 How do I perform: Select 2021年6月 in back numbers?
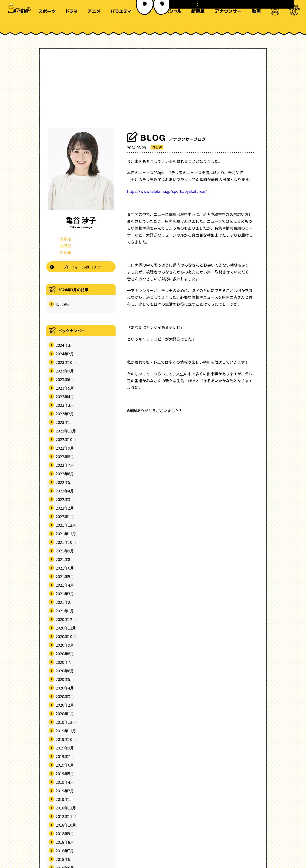click(64, 568)
